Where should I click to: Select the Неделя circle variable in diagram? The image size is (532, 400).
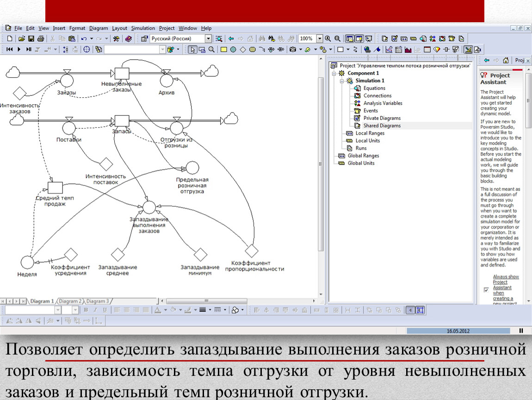pos(27,262)
